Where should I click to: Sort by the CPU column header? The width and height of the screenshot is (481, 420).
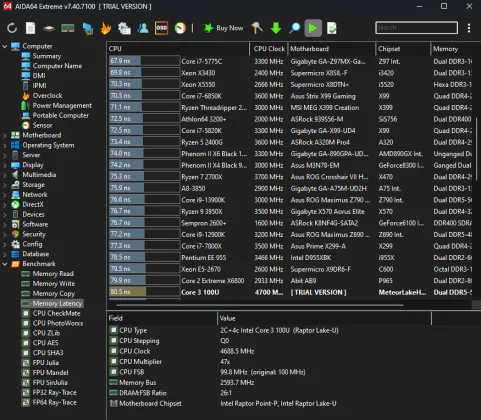pos(178,49)
